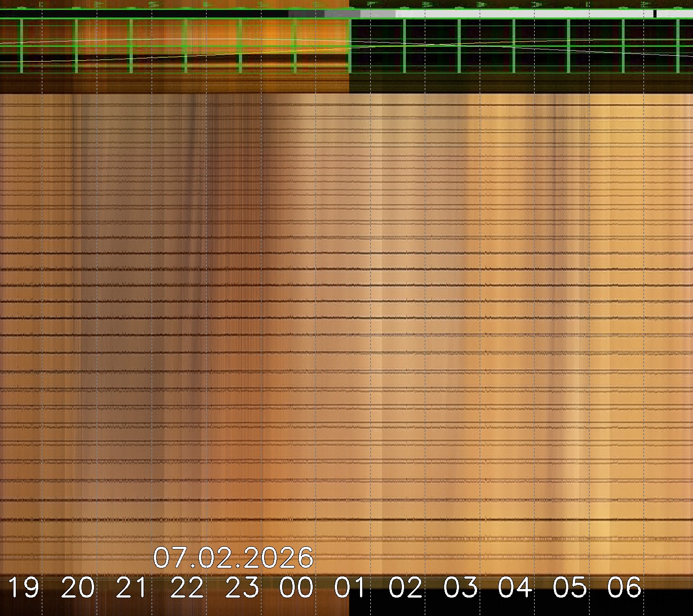Select the 23 hour label
Viewport: 693px width, 616px height.
(x=242, y=587)
